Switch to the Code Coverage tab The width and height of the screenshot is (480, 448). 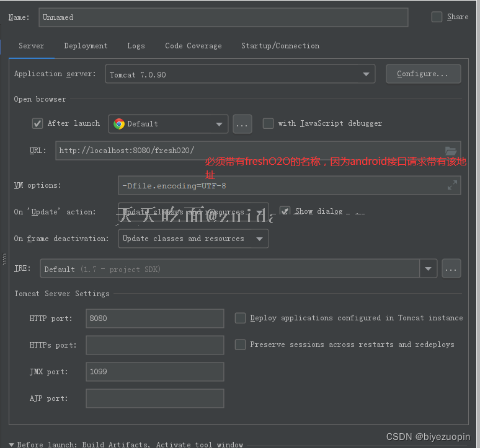click(193, 46)
